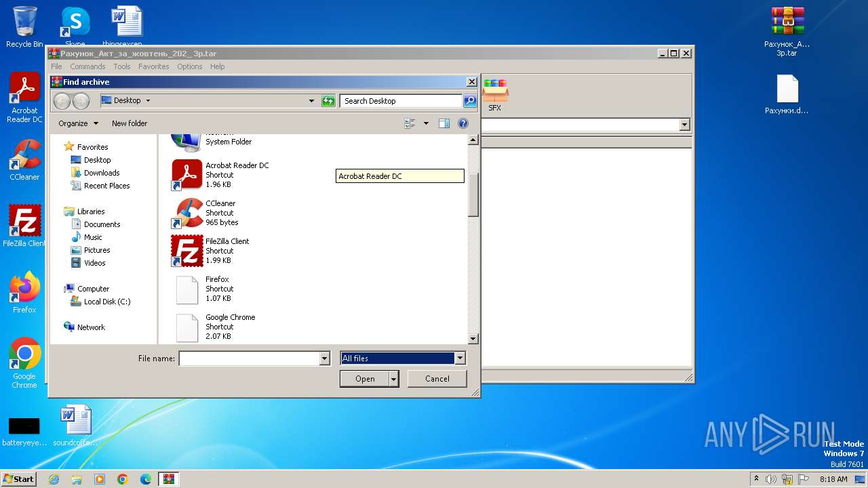The width and height of the screenshot is (868, 488).
Task: Select the Skype desktop icon
Action: (x=75, y=26)
